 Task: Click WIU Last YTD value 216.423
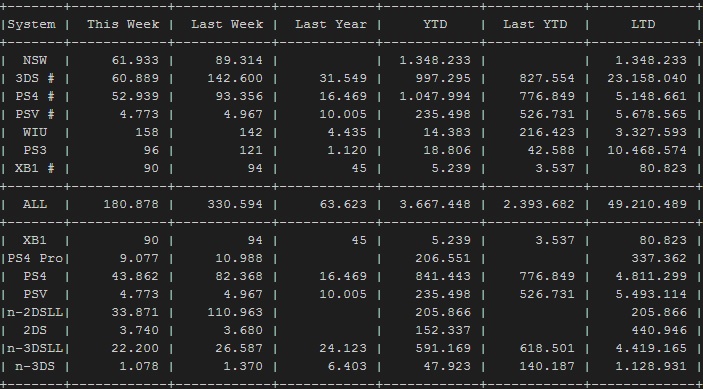tap(547, 133)
